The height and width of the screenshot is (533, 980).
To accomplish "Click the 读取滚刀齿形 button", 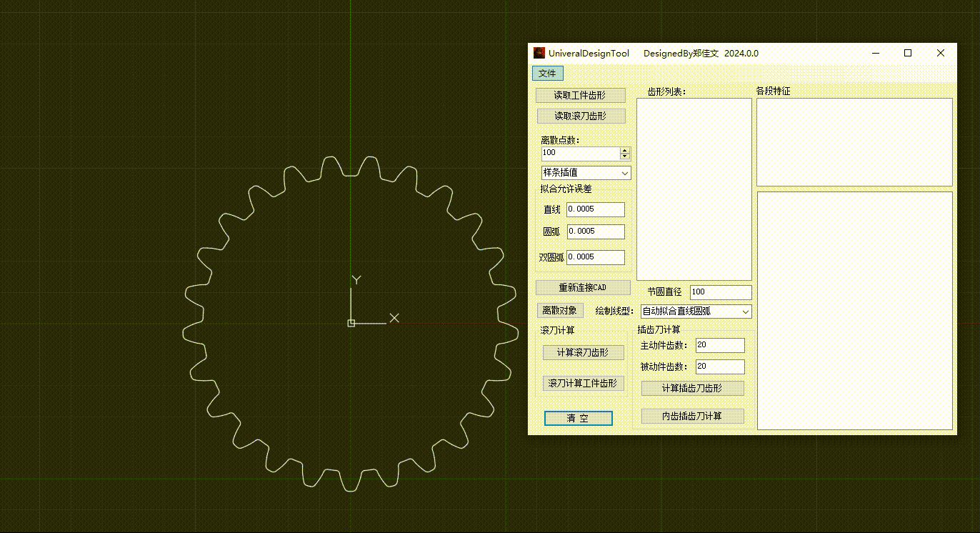I will pyautogui.click(x=581, y=116).
